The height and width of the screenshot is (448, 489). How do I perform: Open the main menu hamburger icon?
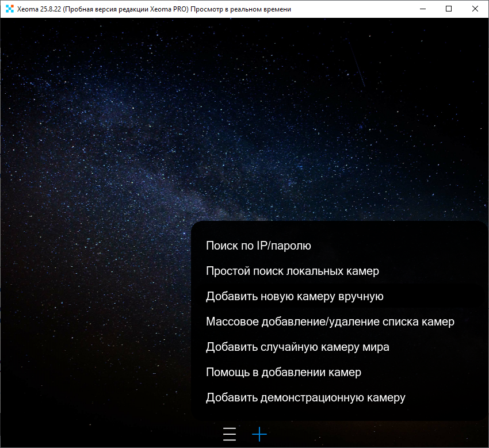pyautogui.click(x=230, y=434)
